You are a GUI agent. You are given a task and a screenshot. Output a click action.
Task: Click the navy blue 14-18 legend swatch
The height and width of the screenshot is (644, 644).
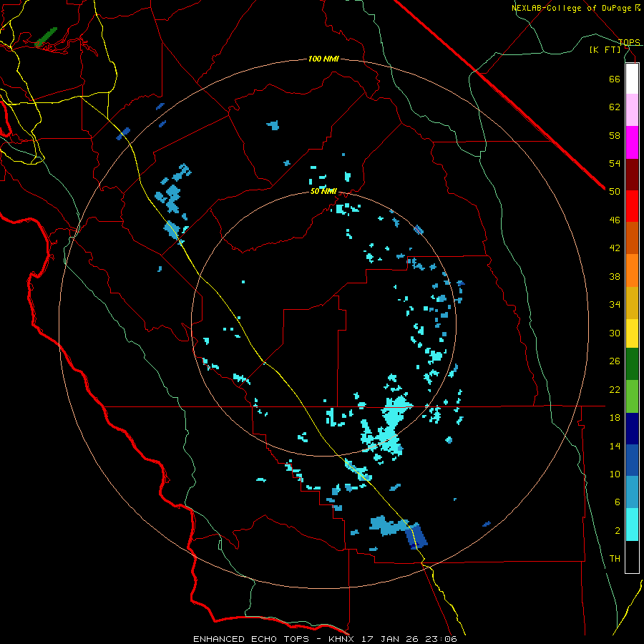(x=632, y=429)
